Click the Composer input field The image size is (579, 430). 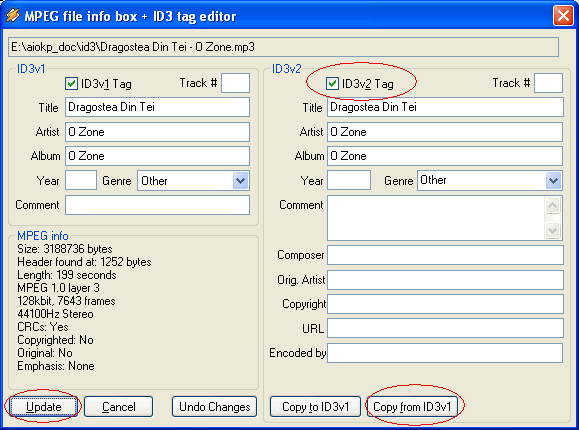(x=445, y=255)
